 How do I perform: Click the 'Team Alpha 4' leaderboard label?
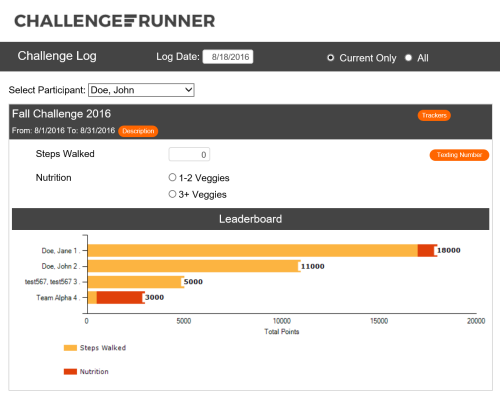point(57,298)
